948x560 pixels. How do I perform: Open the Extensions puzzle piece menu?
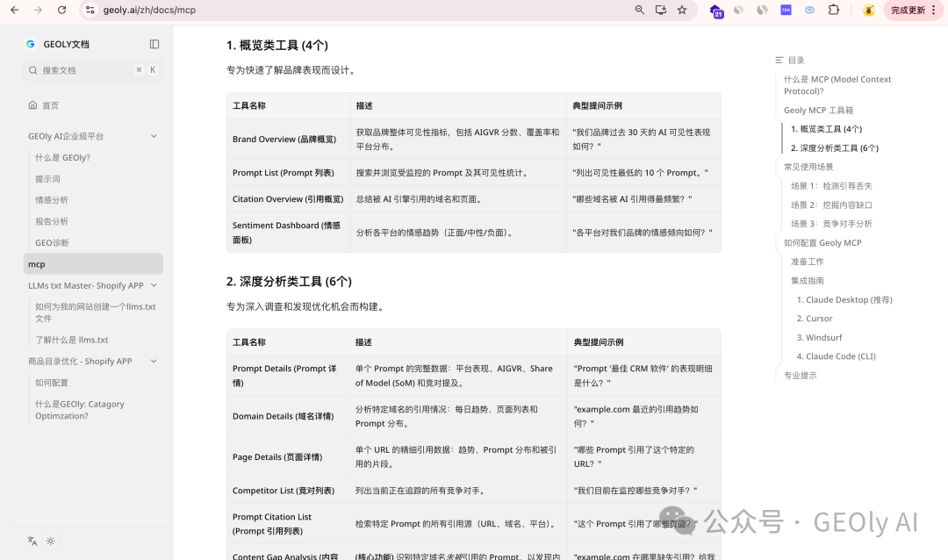tap(834, 10)
